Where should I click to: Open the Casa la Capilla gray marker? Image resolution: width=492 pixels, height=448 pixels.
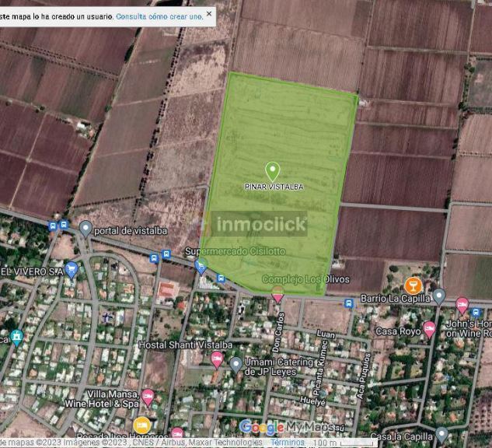tap(441, 434)
